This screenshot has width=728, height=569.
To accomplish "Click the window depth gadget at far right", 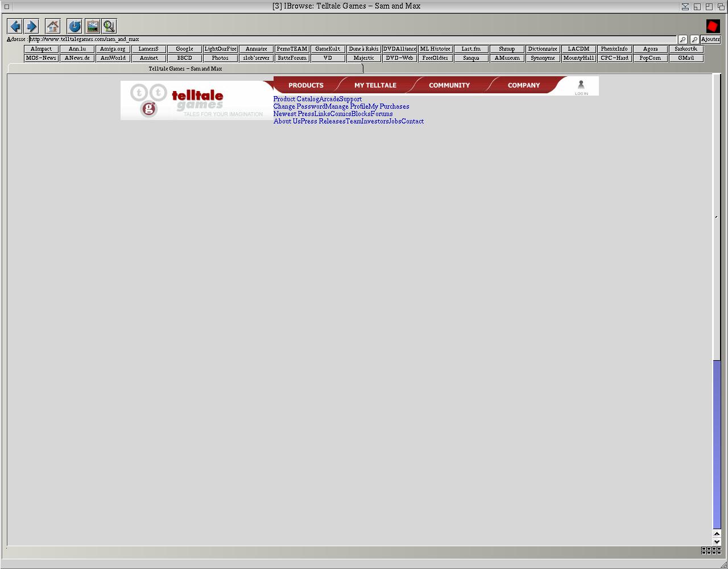I will [x=721, y=6].
